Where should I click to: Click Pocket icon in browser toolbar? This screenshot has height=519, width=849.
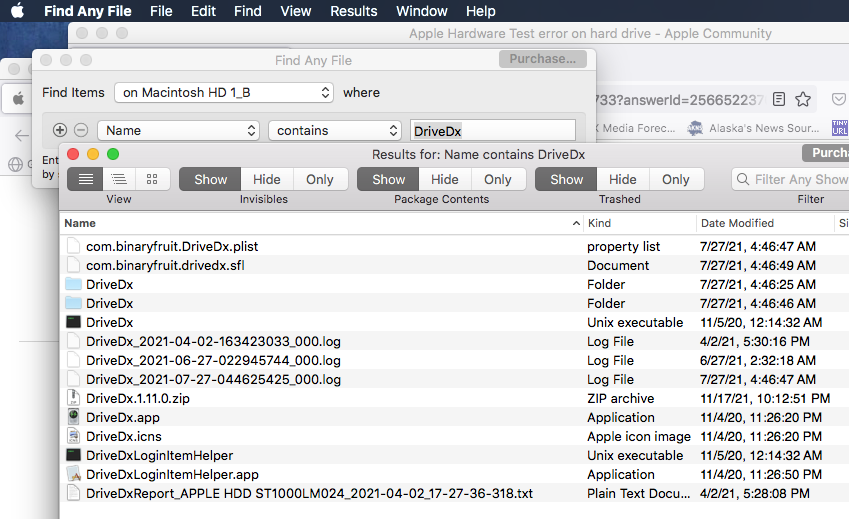point(839,99)
